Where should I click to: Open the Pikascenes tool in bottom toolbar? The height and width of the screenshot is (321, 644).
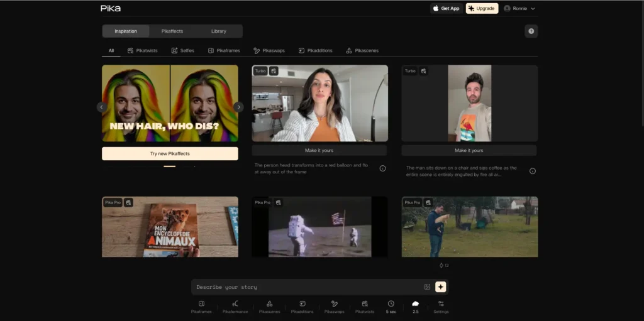click(x=269, y=306)
